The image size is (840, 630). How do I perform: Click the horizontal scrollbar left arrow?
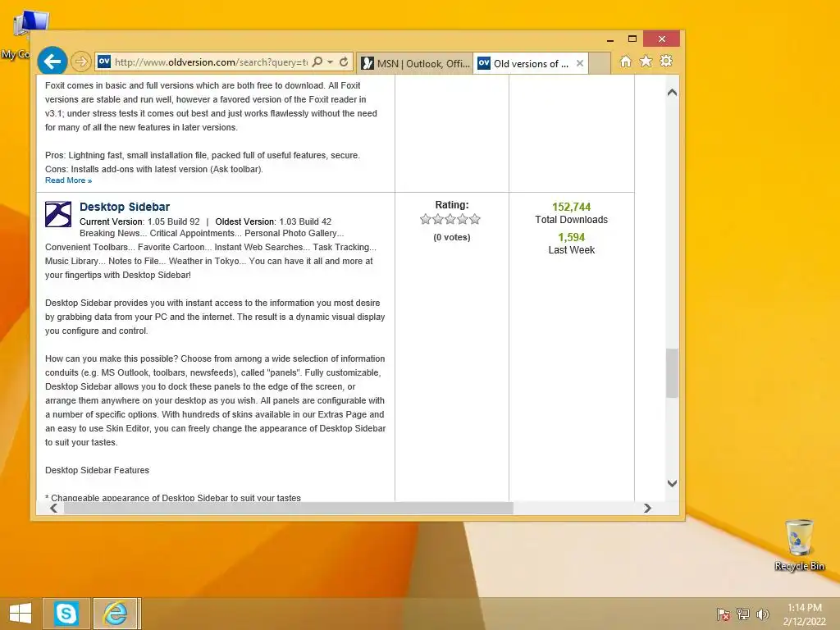click(x=53, y=508)
